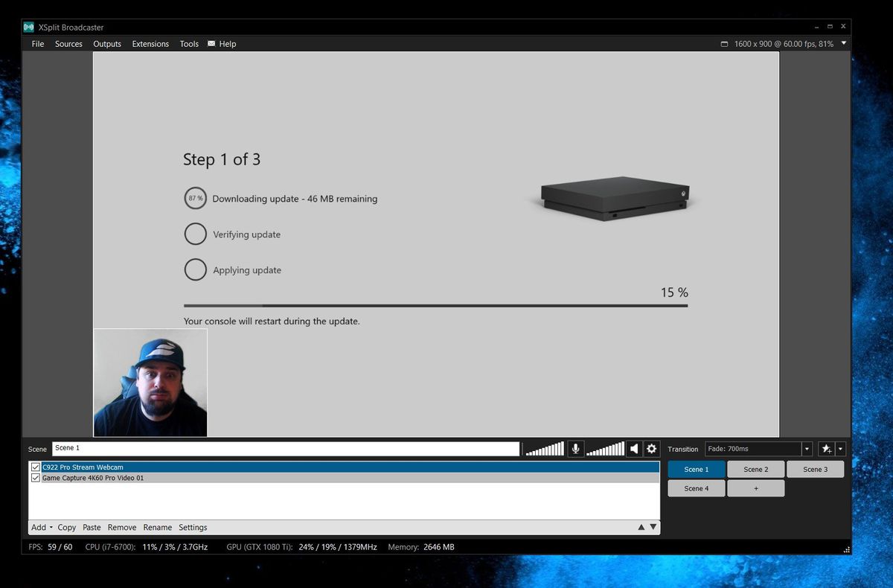Viewport: 893px width, 588px height.
Task: Switch to Scene 3
Action: point(815,469)
